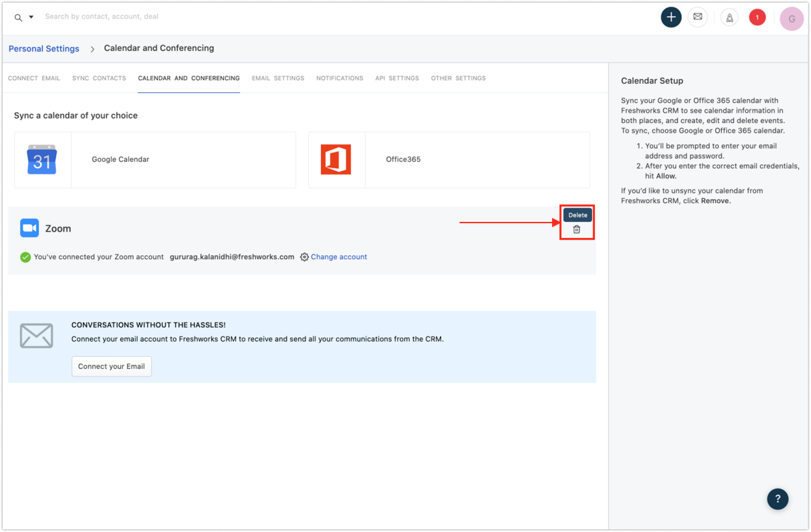Open the email envelope icon in header
811x532 pixels.
point(698,17)
